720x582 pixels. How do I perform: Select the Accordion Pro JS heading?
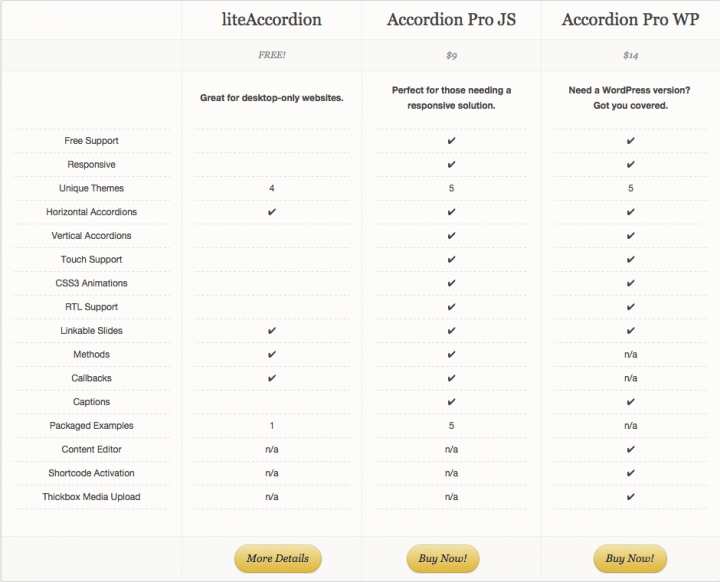(x=452, y=20)
